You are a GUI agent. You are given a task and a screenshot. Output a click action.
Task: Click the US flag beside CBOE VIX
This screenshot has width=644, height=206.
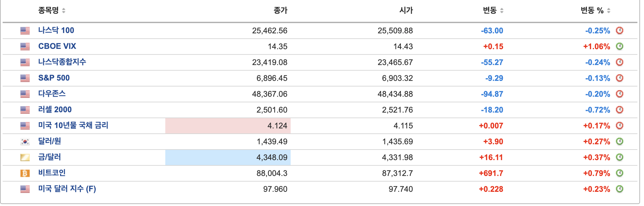[25, 47]
